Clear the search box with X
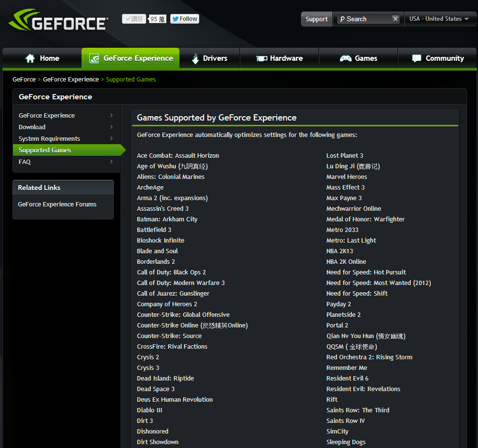The image size is (478, 448). click(x=396, y=19)
